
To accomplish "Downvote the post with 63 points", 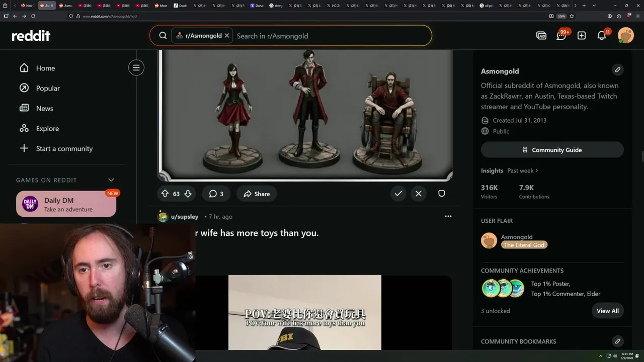I will click(188, 194).
